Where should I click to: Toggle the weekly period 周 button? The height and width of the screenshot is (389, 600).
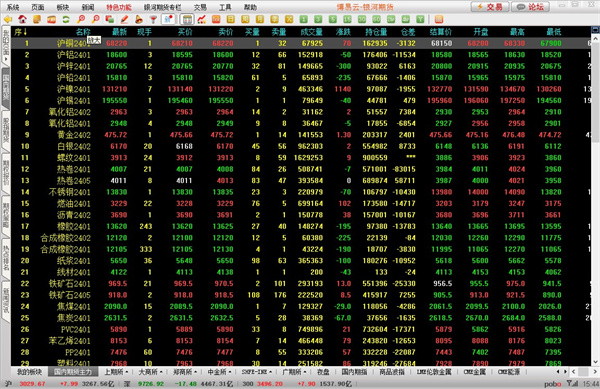(245, 19)
